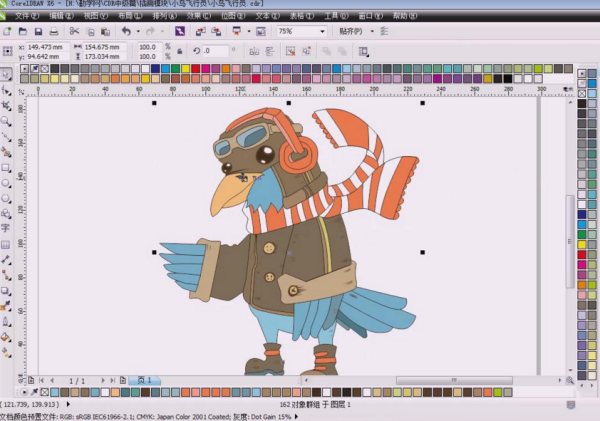Select the Basic Shapes tool
Image resolution: width=600 pixels, height=421 pixels.
[6, 214]
